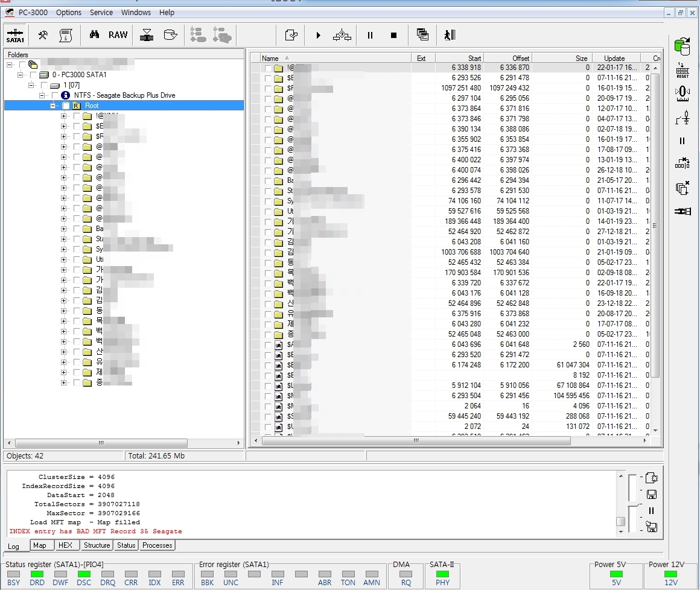This screenshot has width=700, height=590.
Task: Click the binoculars search icon
Action: point(94,35)
